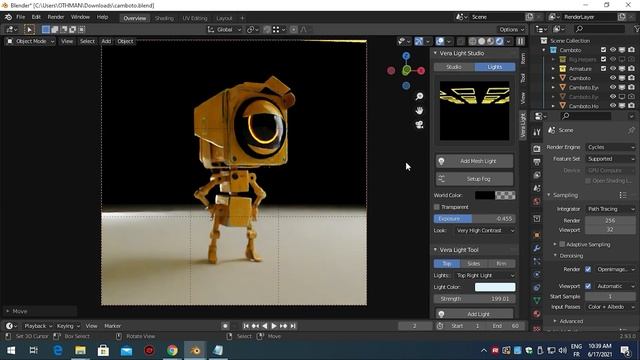Hide Camboto collection eye icon
The height and width of the screenshot is (360, 640).
[613, 50]
